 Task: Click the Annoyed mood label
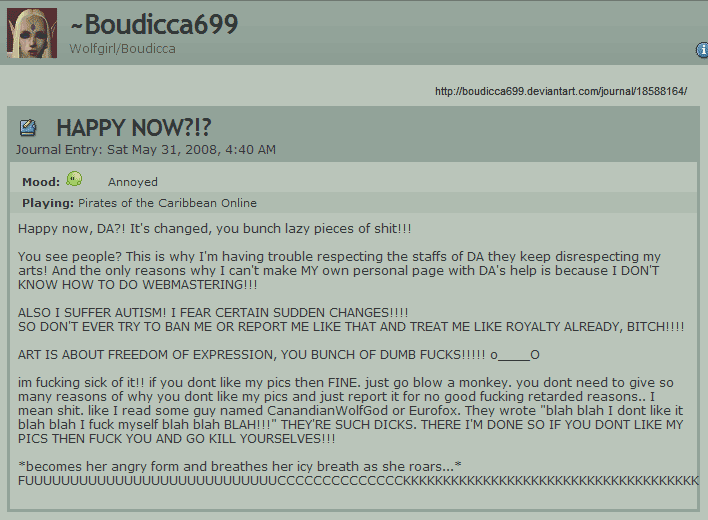[x=133, y=182]
